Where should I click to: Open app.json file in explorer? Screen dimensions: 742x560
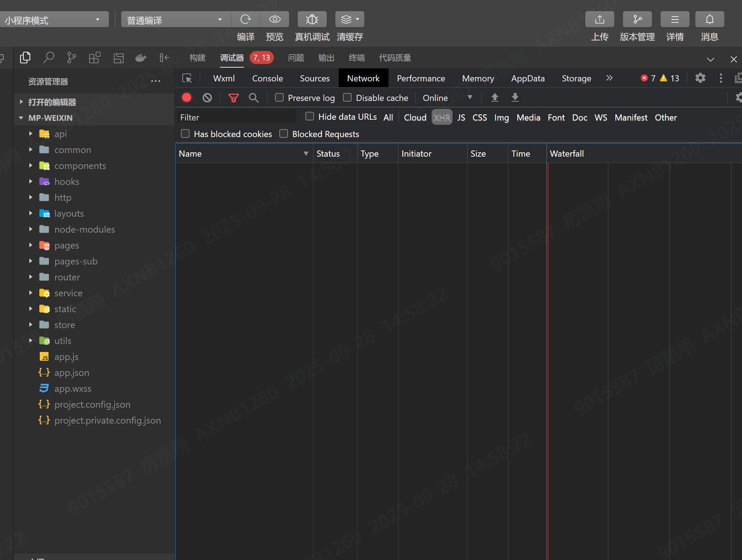(x=72, y=373)
